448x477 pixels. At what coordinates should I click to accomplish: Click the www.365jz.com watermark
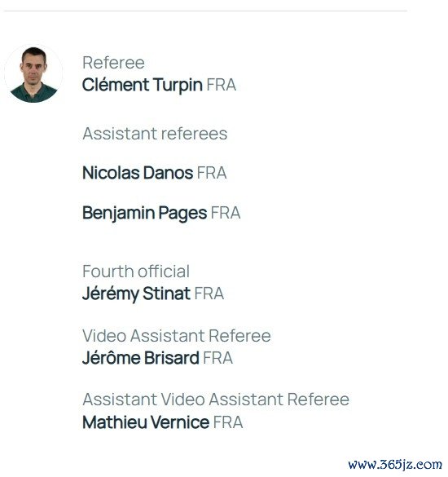(395, 465)
